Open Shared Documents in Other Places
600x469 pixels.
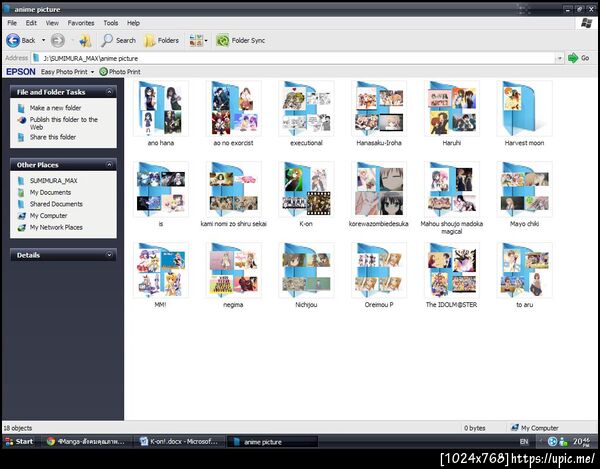coord(56,204)
